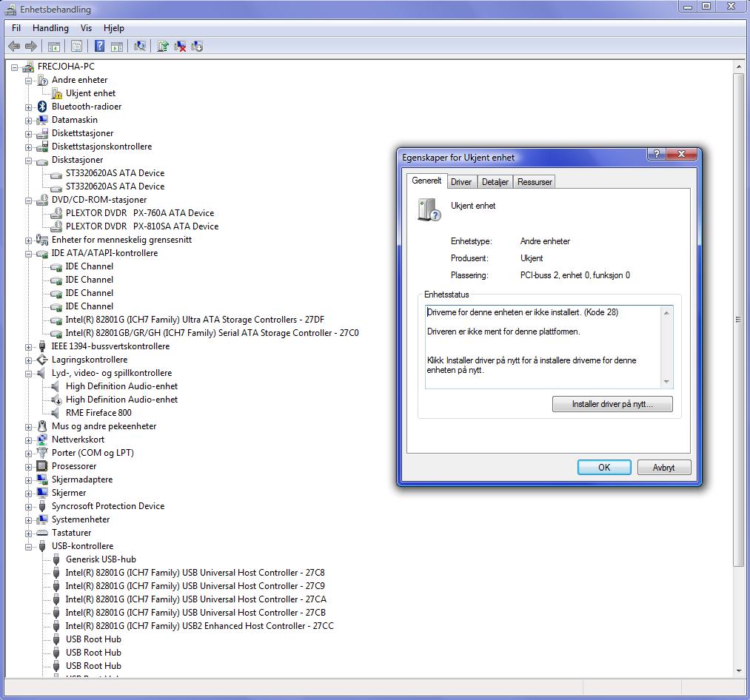
Task: Collapse the Diskstasjoner category
Action: [x=28, y=161]
